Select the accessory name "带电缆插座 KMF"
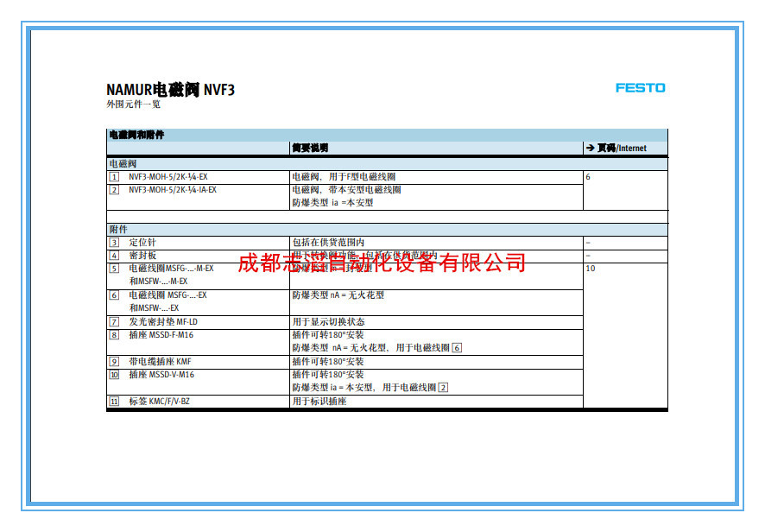Viewport: 765px width, 532px height. [160, 362]
